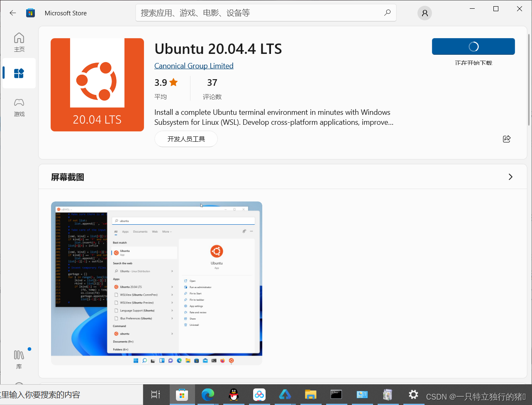This screenshot has height=405, width=532.
Task: Open the 主页 home tab in the sidebar
Action: 19,42
